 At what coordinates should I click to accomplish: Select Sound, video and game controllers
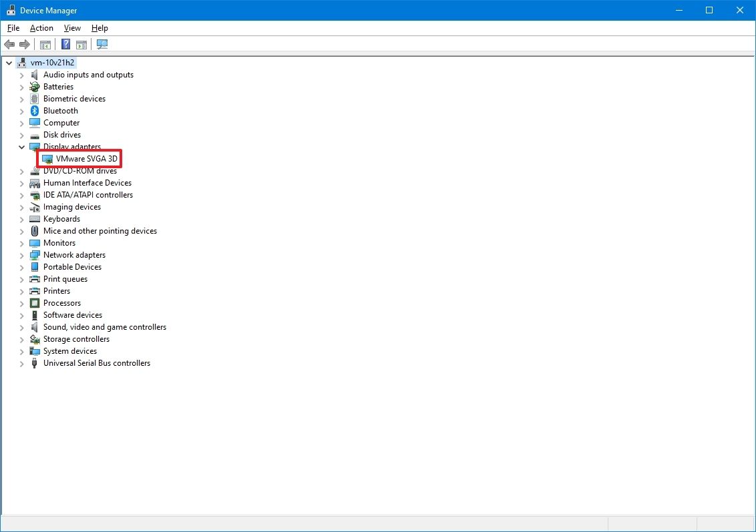coord(105,327)
